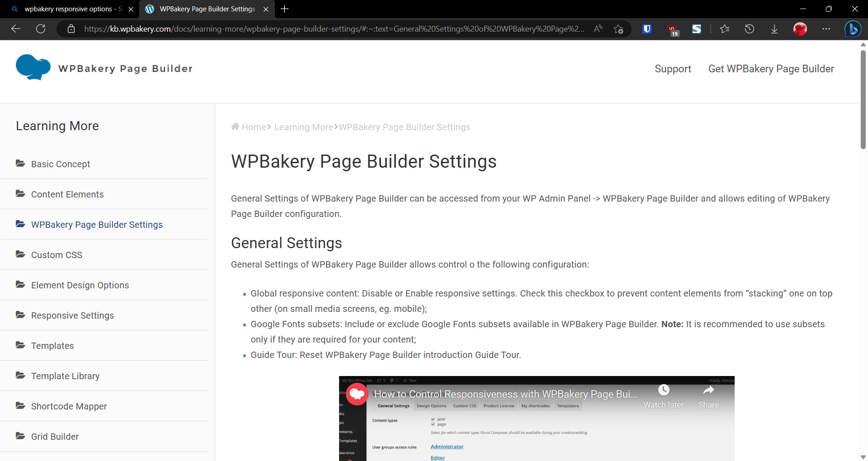Go to Home breadcrumb link
The height and width of the screenshot is (461, 868).
pos(254,127)
